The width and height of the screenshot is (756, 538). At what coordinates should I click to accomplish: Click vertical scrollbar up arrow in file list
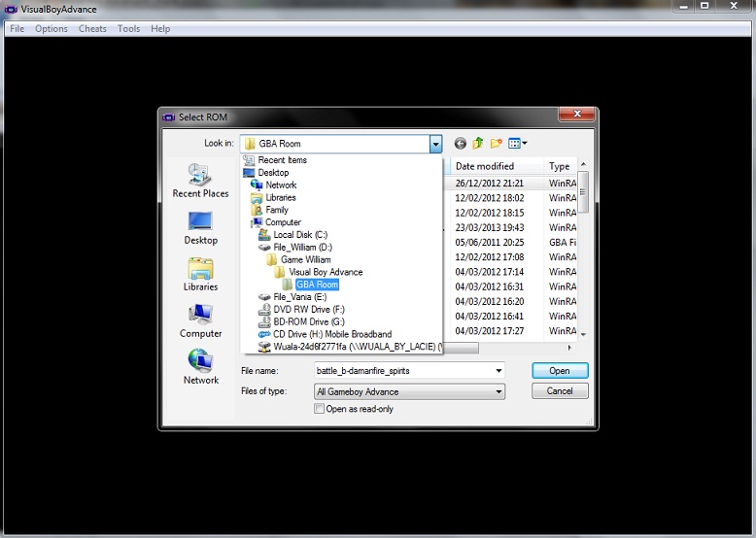coord(583,165)
